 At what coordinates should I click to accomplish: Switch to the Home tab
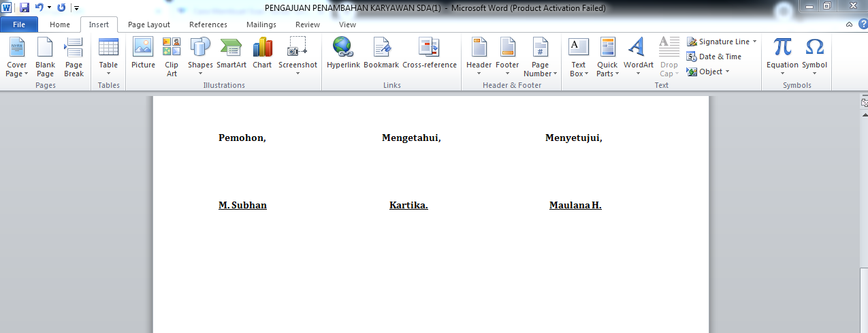pos(60,25)
